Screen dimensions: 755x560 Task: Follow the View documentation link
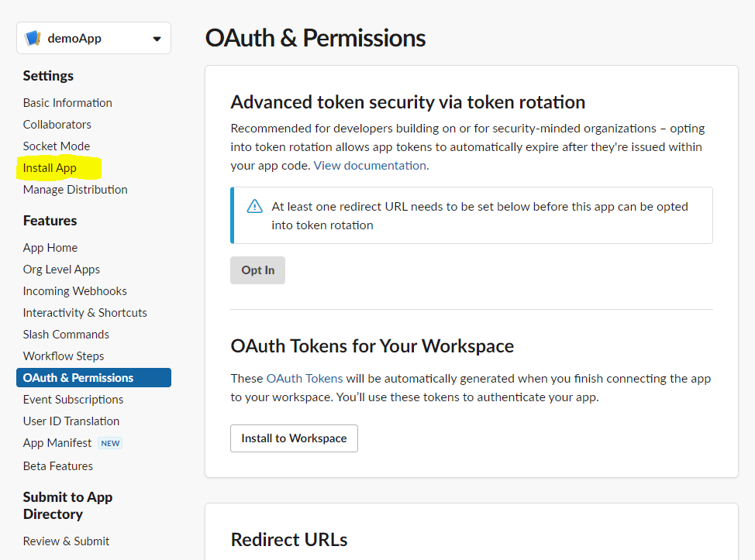pos(371,166)
